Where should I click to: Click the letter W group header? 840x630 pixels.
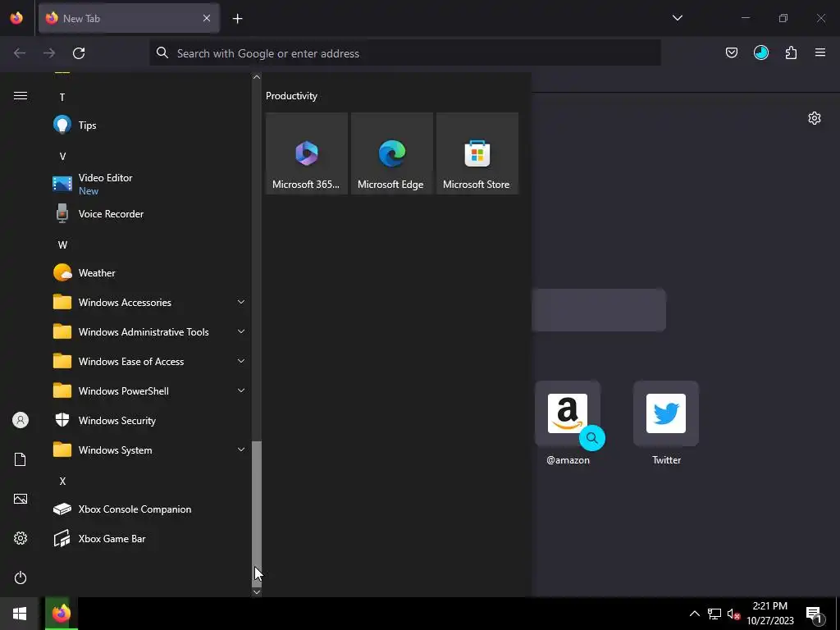coord(62,245)
